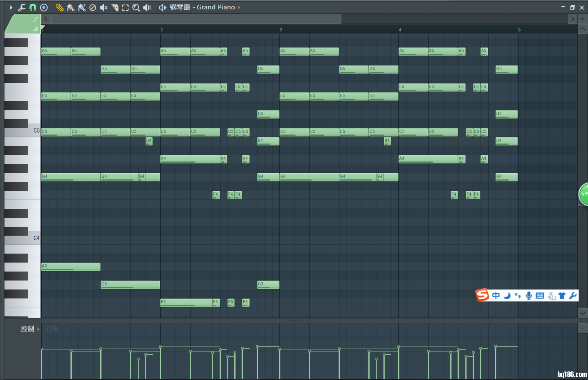The width and height of the screenshot is (588, 380).
Task: Click bar 4 on the timeline ruler
Action: click(x=400, y=30)
